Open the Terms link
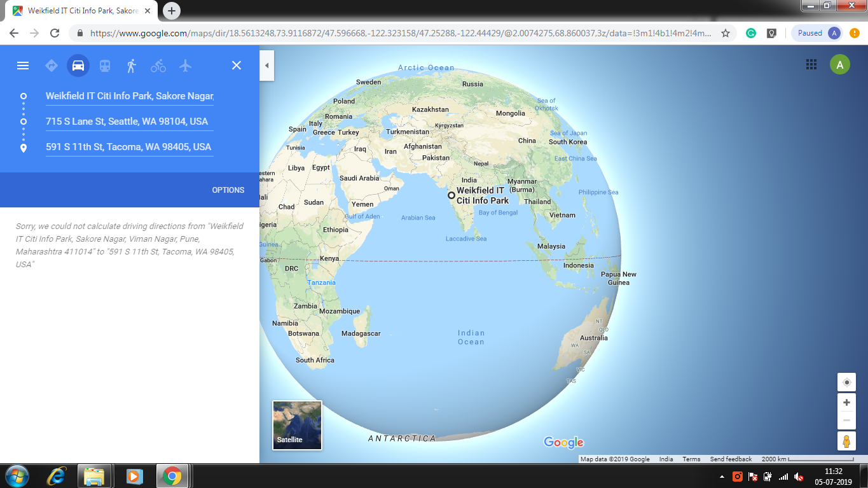Image resolution: width=868 pixels, height=488 pixels. tap(691, 459)
